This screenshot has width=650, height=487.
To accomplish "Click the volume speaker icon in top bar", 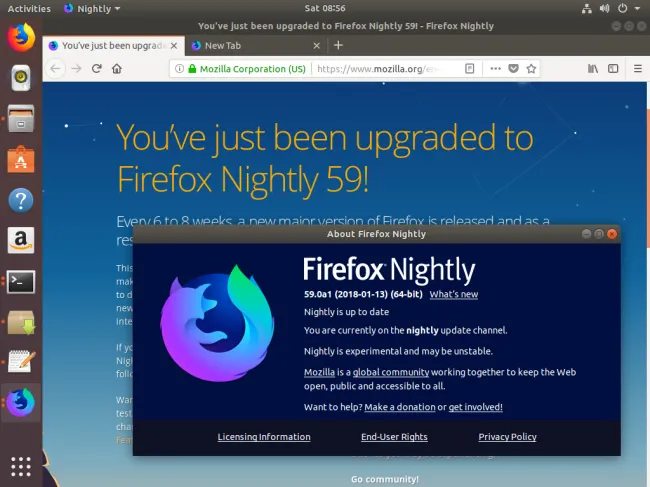I will (x=604, y=8).
